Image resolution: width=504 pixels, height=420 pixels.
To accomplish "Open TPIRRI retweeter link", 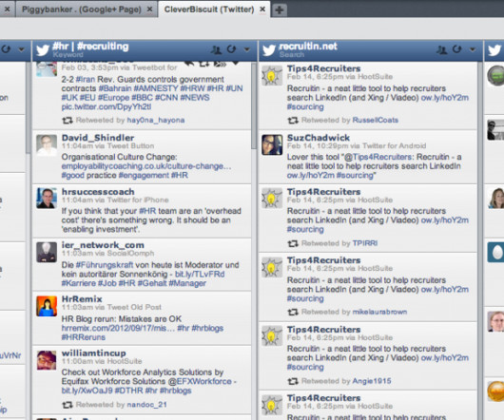I will (x=365, y=243).
